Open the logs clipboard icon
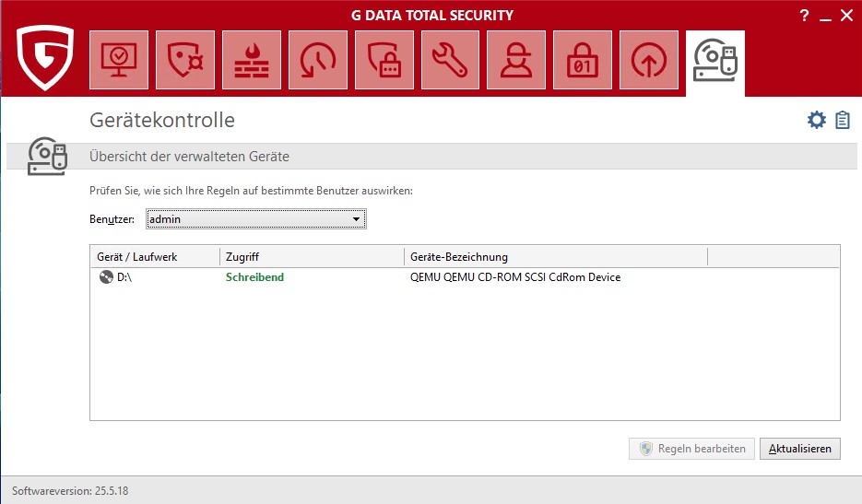This screenshot has height=504, width=862. [843, 121]
